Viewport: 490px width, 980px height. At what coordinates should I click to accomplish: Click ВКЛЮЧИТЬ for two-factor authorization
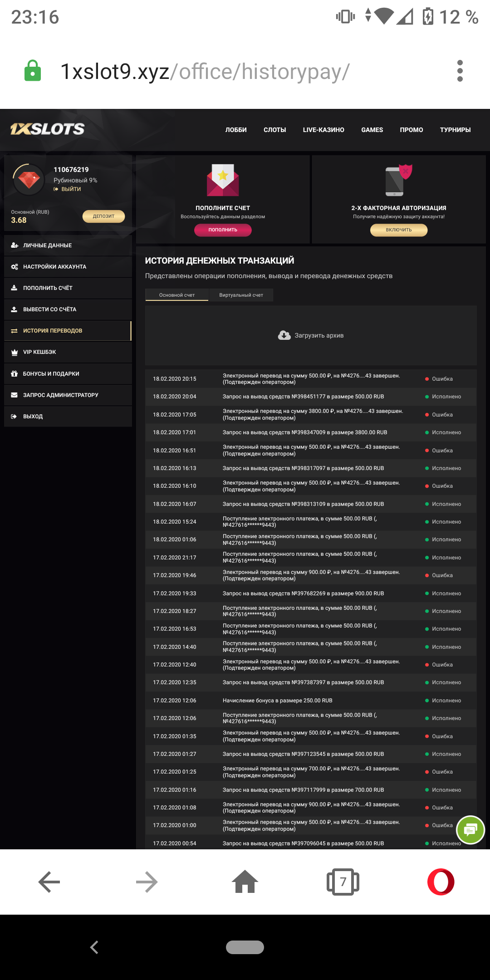(x=399, y=230)
